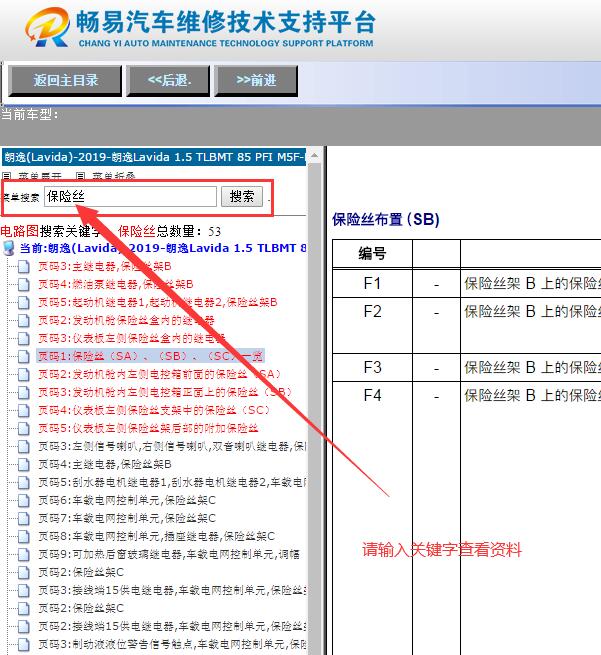Open black entry 页码4:主继电器,保险丝架B
601x655 pixels.
[105, 464]
